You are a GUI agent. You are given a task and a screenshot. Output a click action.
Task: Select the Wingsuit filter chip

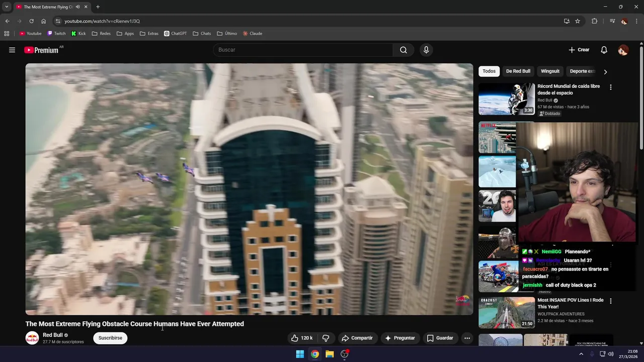tap(550, 71)
